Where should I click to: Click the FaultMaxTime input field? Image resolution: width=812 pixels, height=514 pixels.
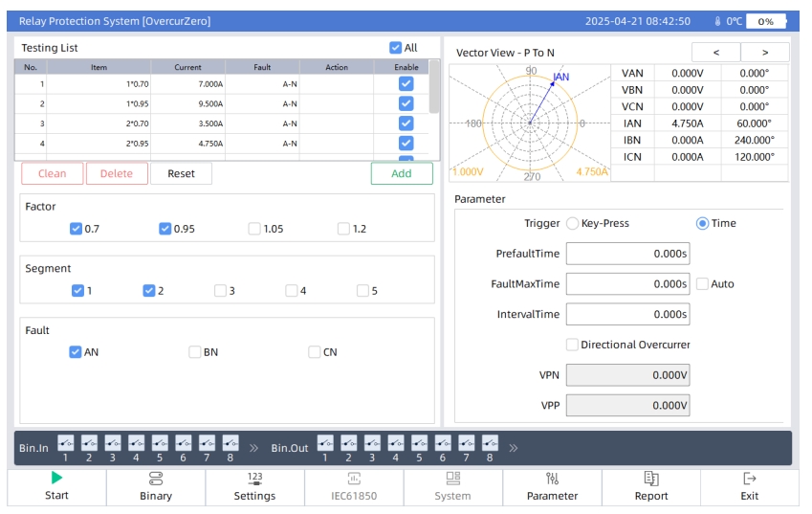pos(627,284)
